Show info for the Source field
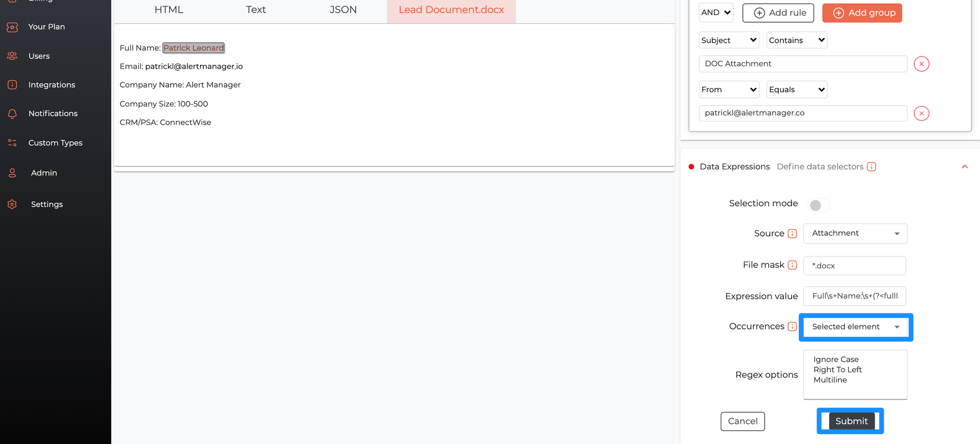This screenshot has width=980, height=444. (x=792, y=234)
